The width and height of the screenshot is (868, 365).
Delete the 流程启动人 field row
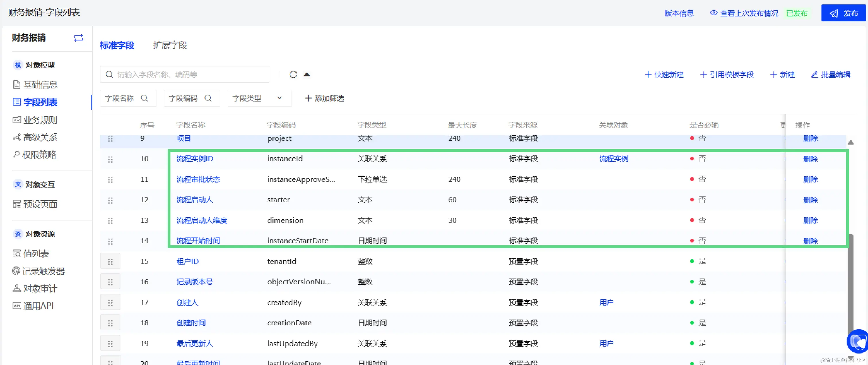click(x=810, y=200)
